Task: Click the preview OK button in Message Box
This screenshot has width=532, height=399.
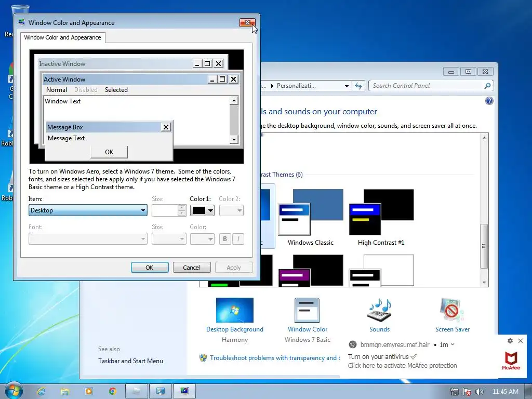Action: (x=109, y=152)
